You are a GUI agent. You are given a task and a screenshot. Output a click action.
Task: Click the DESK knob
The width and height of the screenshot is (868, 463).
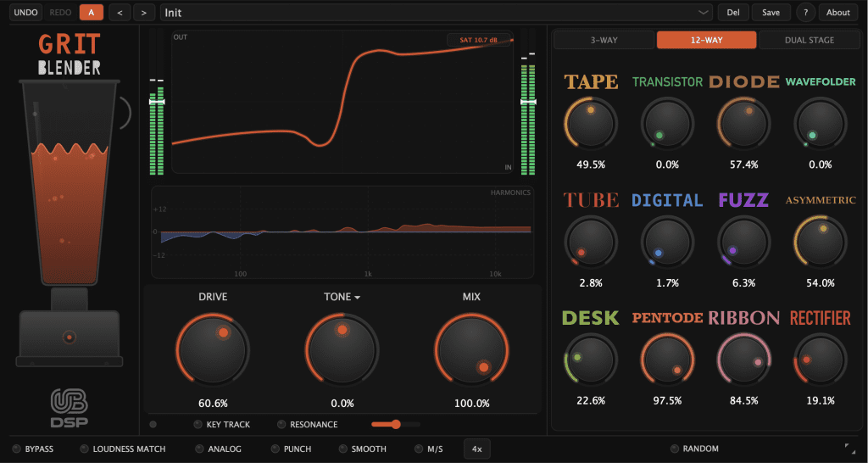click(x=591, y=360)
